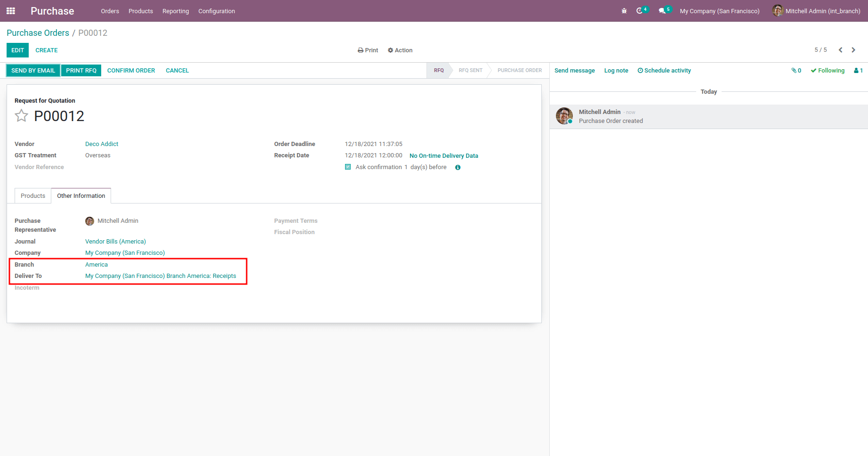
Task: Open the followers count icon
Action: pos(859,71)
